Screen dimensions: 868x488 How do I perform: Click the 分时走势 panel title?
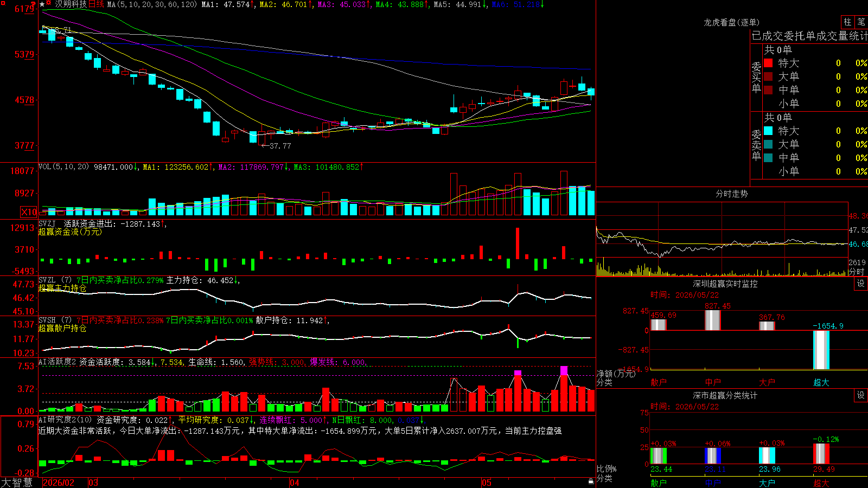point(731,194)
